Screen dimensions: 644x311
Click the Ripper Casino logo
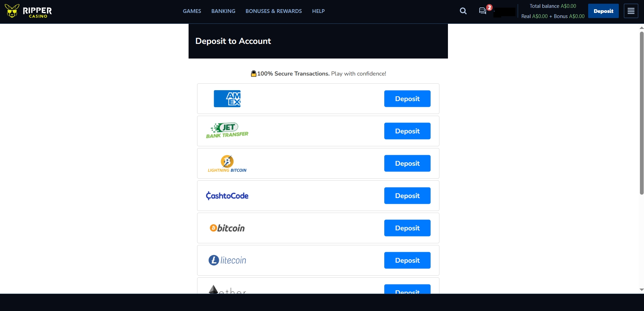[29, 11]
